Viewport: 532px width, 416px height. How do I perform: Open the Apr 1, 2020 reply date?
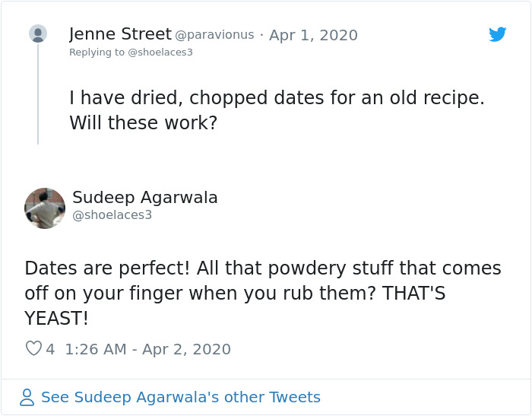[313, 35]
